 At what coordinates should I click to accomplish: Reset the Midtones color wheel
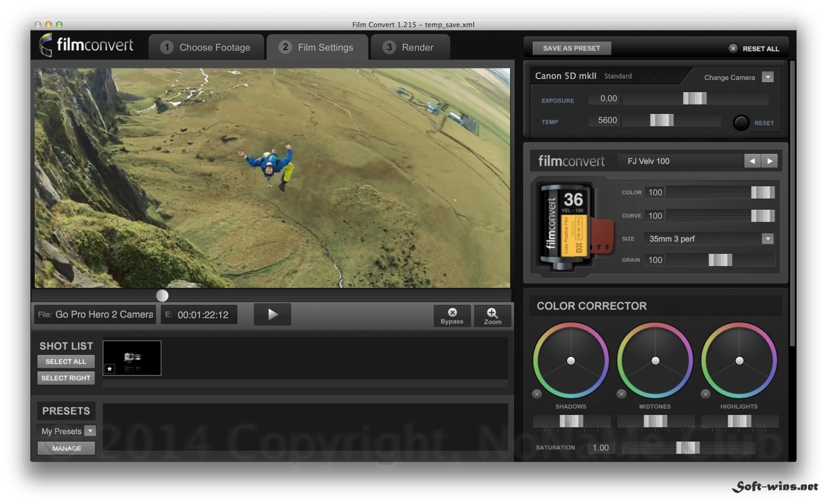[x=621, y=394]
